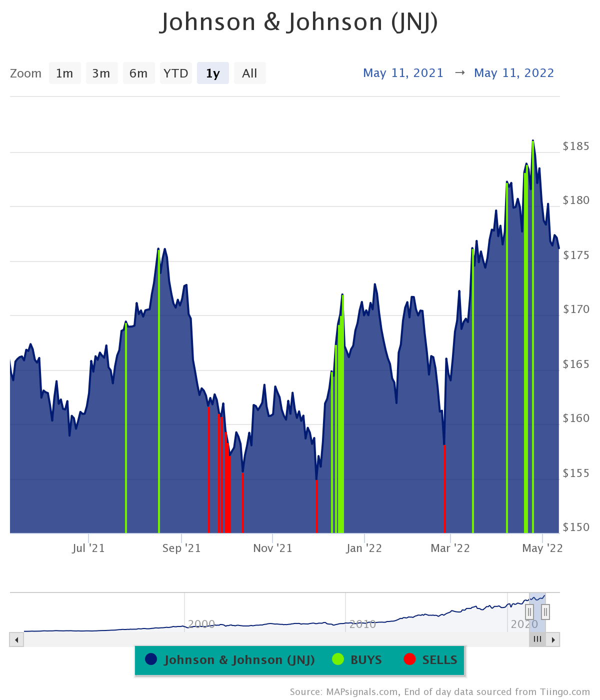Viewport: 600px width, 700px height.
Task: Click the Jul '21 x-axis label
Action: pyautogui.click(x=88, y=548)
